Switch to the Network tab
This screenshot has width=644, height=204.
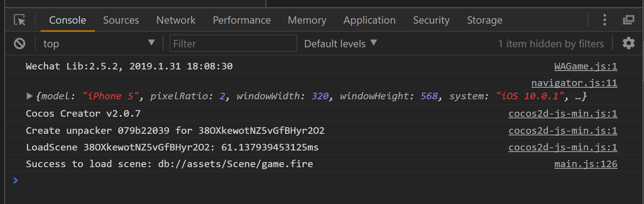click(176, 20)
